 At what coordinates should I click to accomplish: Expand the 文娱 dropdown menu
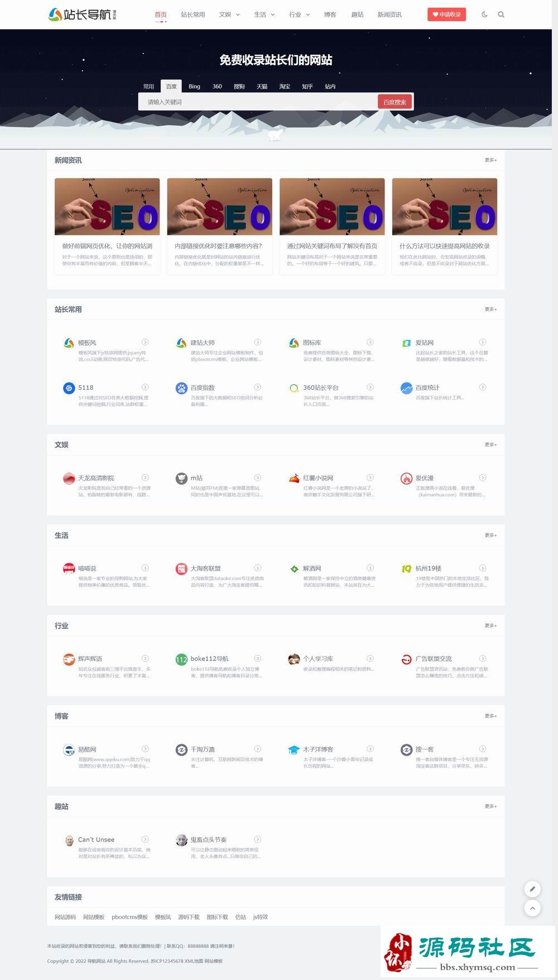click(x=229, y=15)
